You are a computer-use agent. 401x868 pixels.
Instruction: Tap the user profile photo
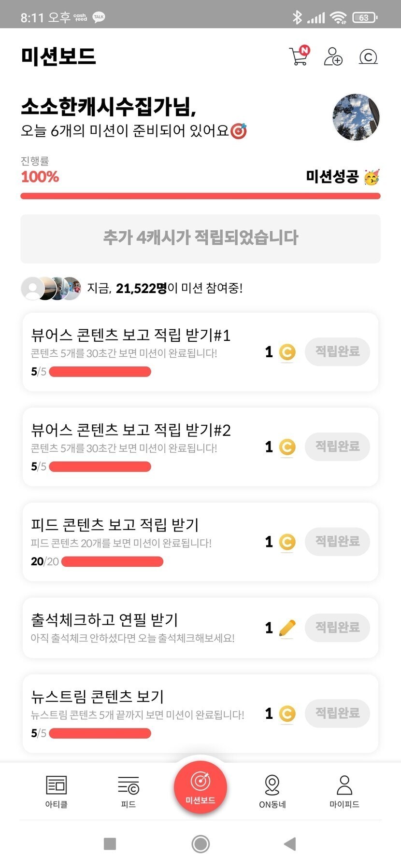point(356,117)
